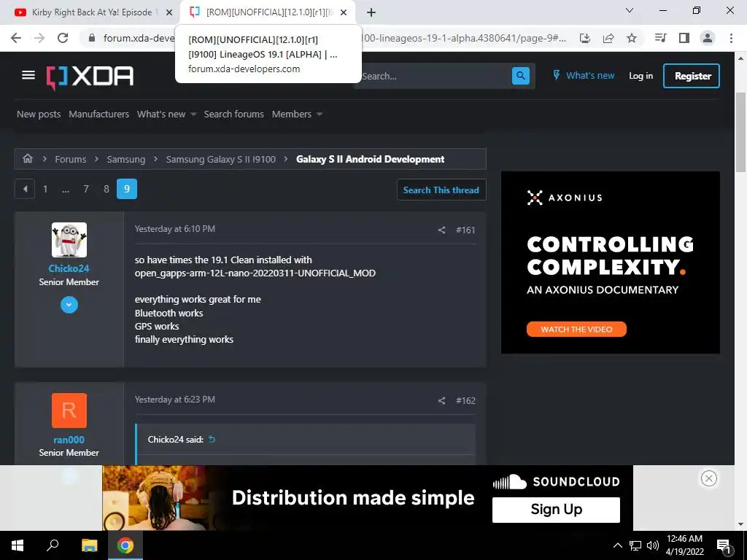Go to Samsung breadcrumb
Screen dimensions: 747x560
click(x=125, y=159)
